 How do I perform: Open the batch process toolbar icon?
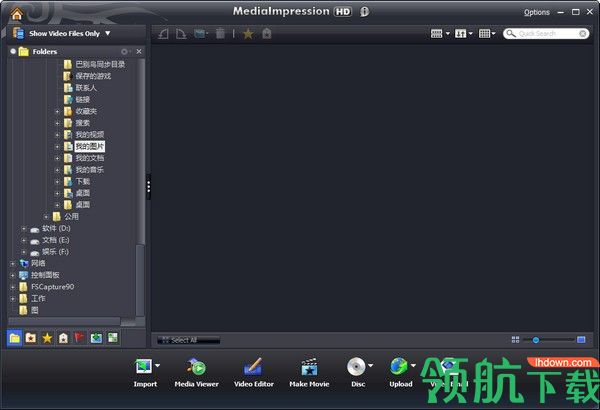(x=200, y=34)
